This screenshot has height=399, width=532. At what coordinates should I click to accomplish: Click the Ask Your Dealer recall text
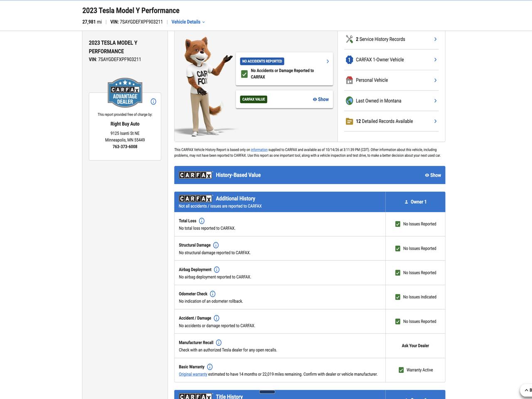(415, 346)
